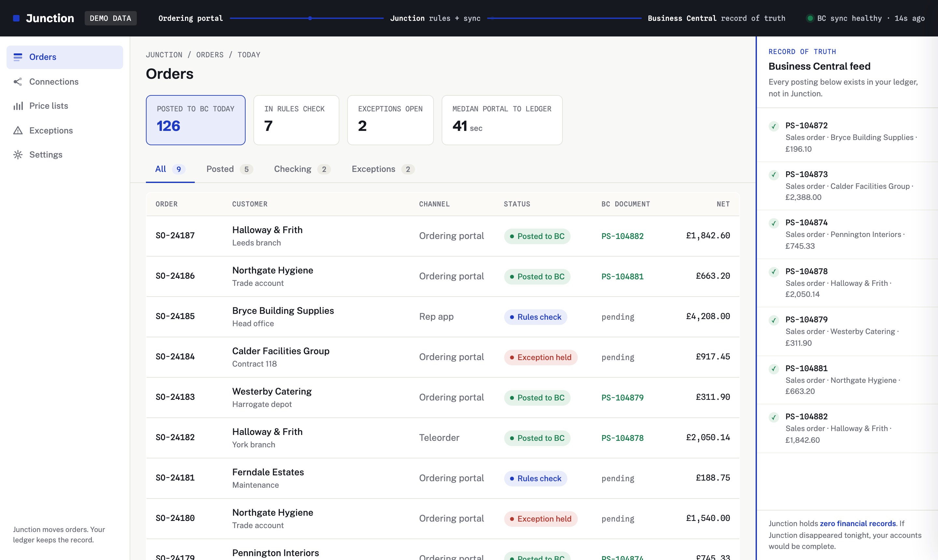Go to Price lists label in the sidebar

pos(49,106)
